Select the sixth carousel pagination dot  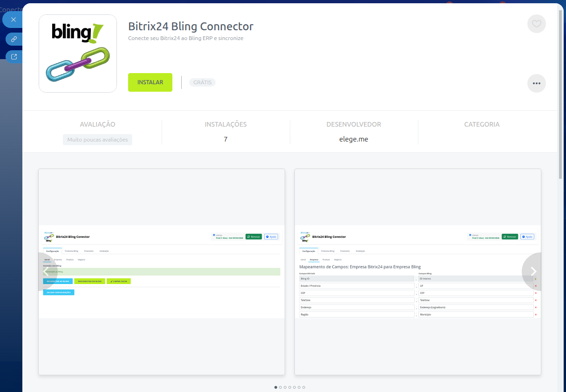[299, 387]
